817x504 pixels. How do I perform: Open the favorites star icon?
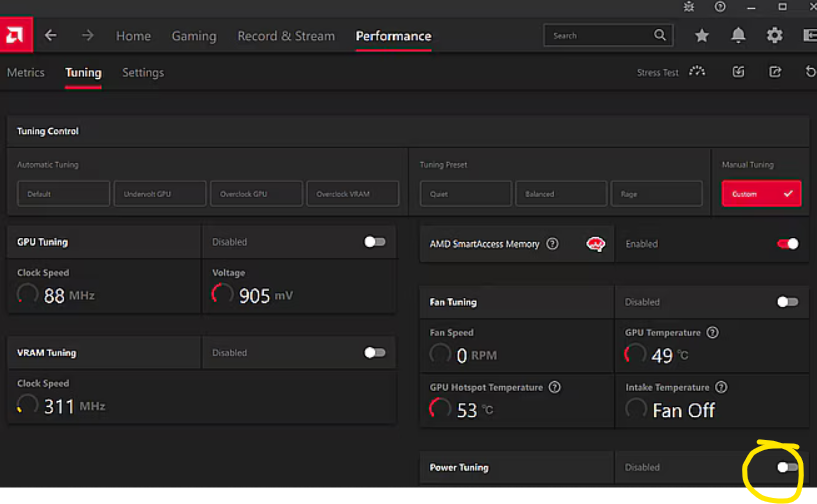pyautogui.click(x=702, y=36)
